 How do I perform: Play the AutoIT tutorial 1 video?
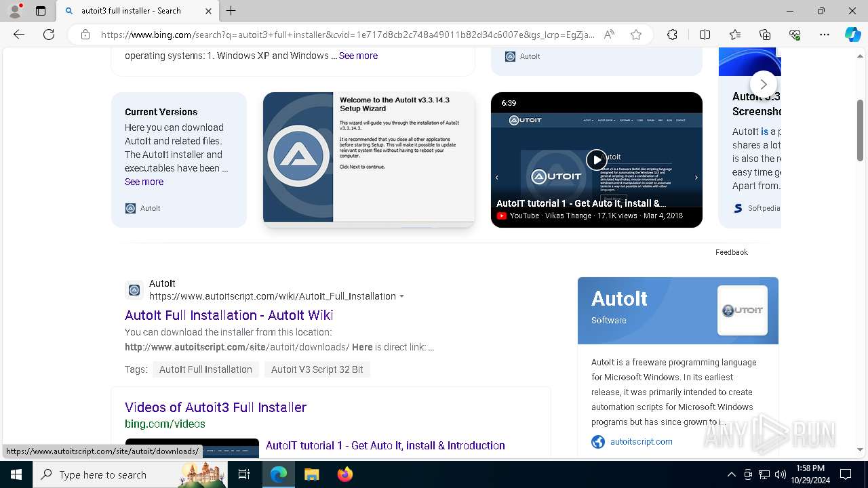(596, 160)
